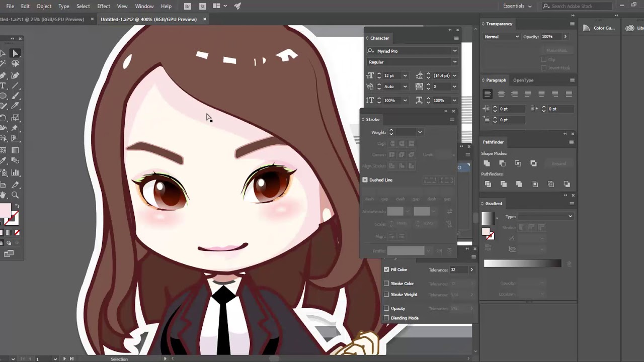Click the Minus Front shape mode icon
644x362 pixels.
[x=502, y=163]
